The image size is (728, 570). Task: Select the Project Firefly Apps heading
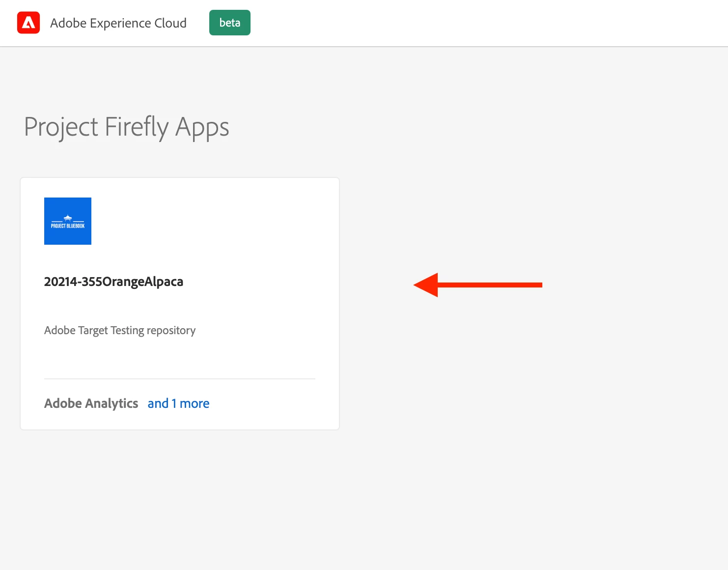pyautogui.click(x=127, y=127)
